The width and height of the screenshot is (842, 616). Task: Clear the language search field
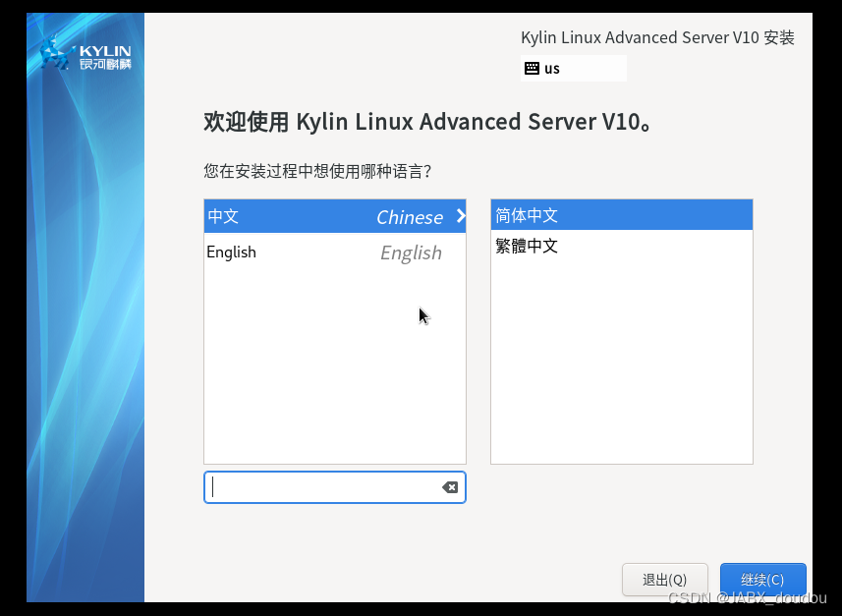(450, 487)
